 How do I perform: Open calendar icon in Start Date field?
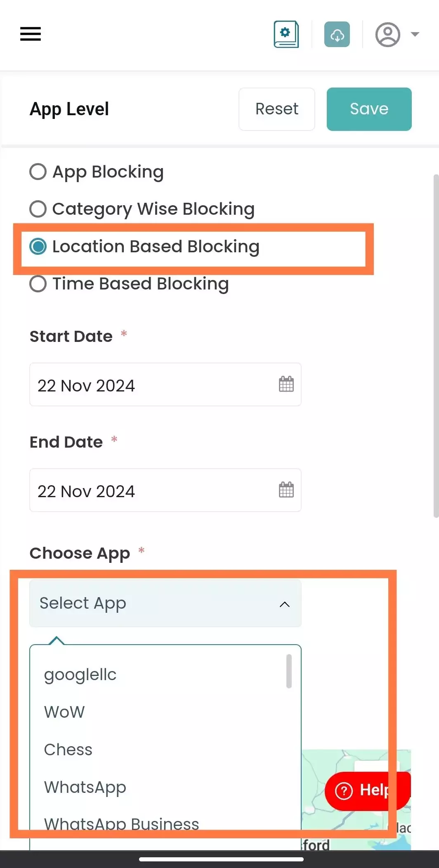pos(286,384)
